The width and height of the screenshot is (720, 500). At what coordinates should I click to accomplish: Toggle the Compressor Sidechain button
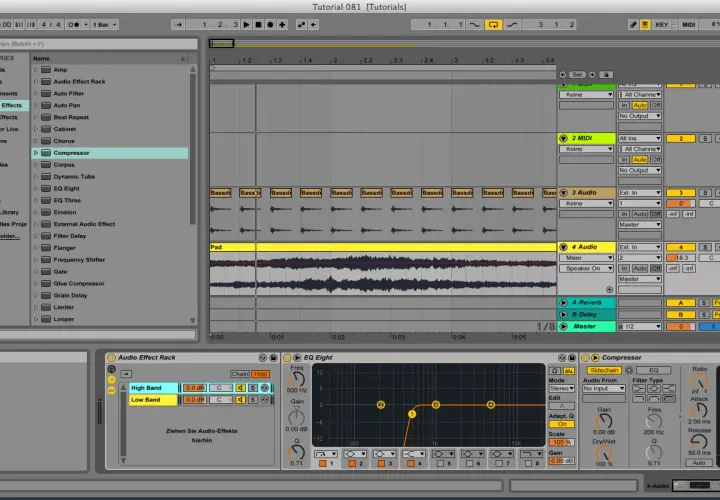(604, 371)
